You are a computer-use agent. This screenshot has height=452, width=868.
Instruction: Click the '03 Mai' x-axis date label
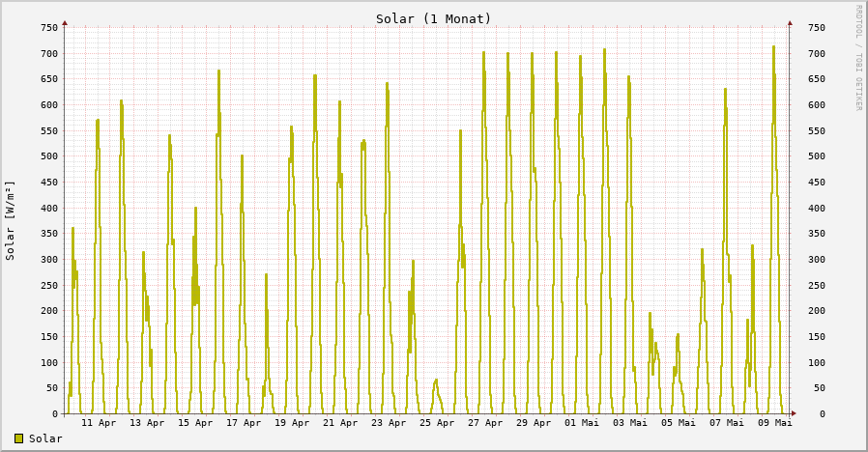[x=630, y=423]
